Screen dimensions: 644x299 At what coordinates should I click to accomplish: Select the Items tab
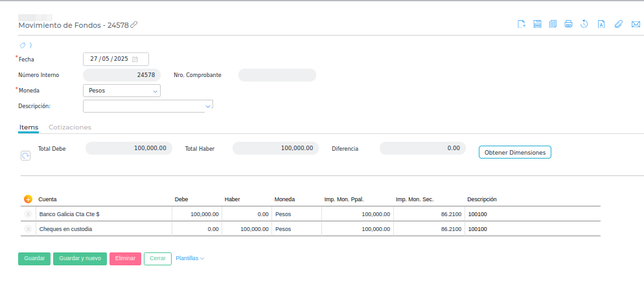tap(29, 127)
